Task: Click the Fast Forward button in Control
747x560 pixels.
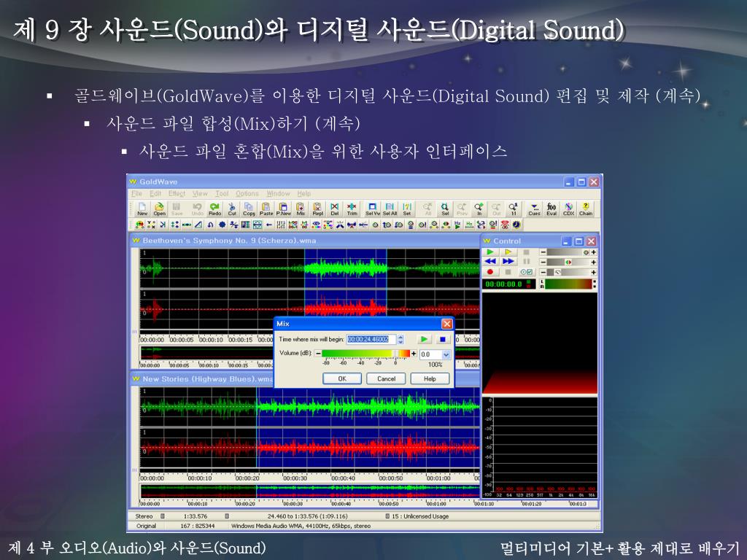Action: (508, 262)
